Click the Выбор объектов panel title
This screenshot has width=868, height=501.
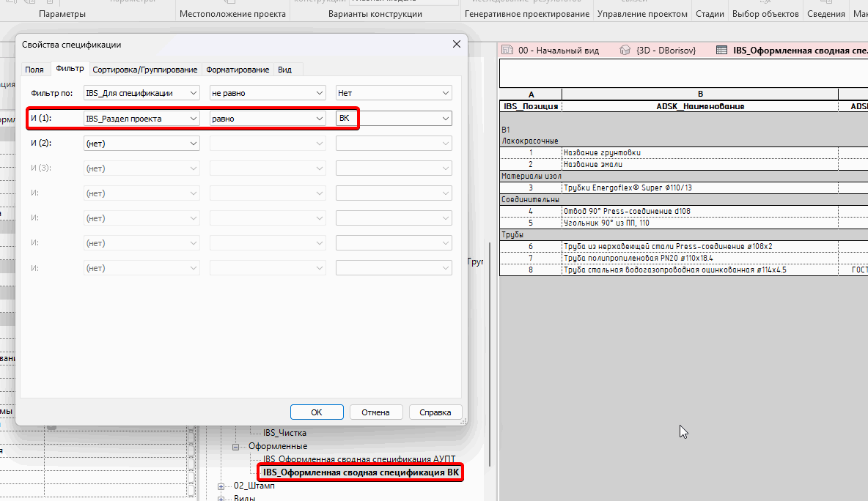pos(765,14)
